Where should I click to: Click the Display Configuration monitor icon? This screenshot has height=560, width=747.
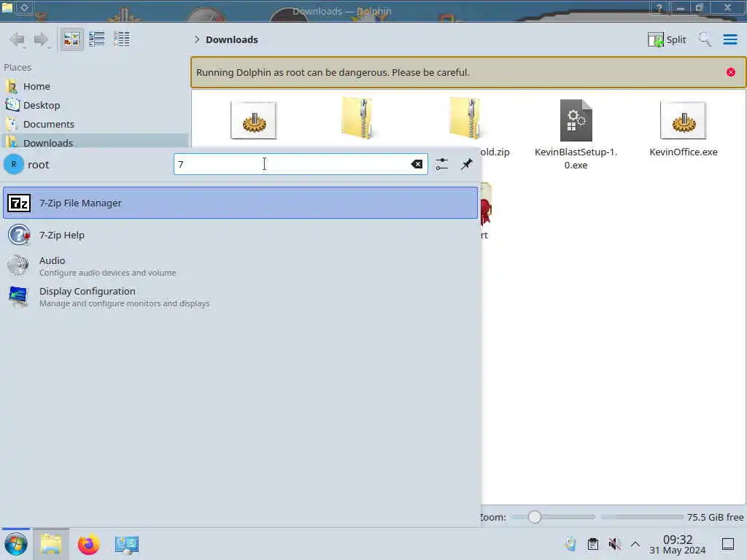pyautogui.click(x=18, y=297)
